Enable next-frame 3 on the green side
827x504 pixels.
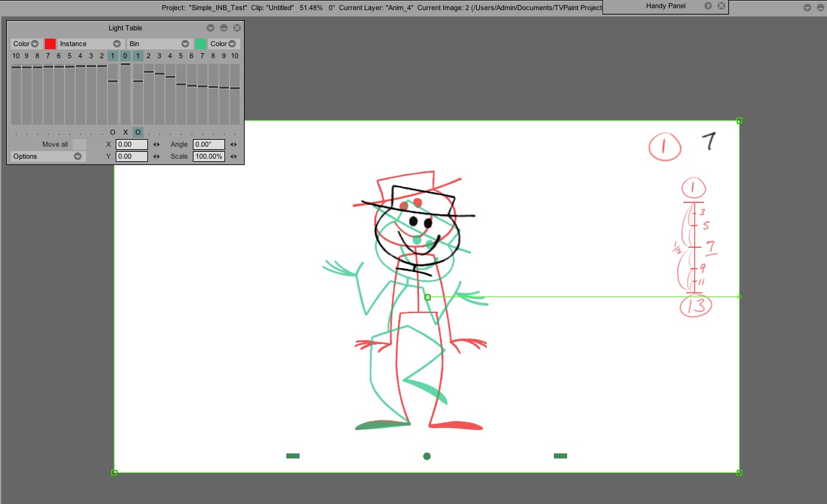159,56
